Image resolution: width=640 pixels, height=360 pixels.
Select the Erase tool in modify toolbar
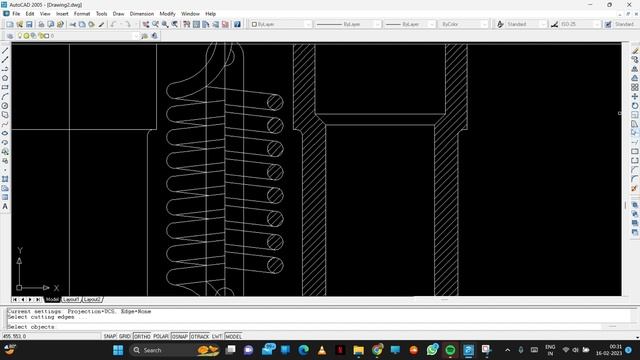click(x=635, y=51)
